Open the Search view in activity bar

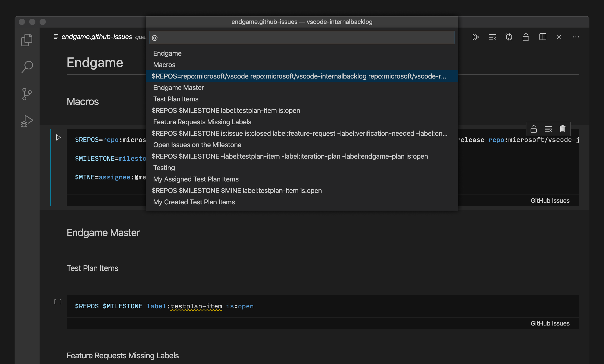27,67
